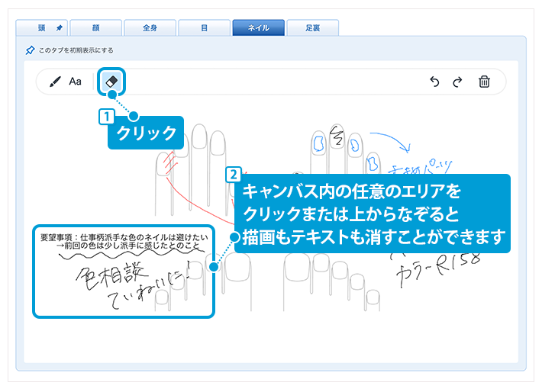This screenshot has height=392, width=542.
Task: Go to the 足裏 tab
Action: [312, 28]
